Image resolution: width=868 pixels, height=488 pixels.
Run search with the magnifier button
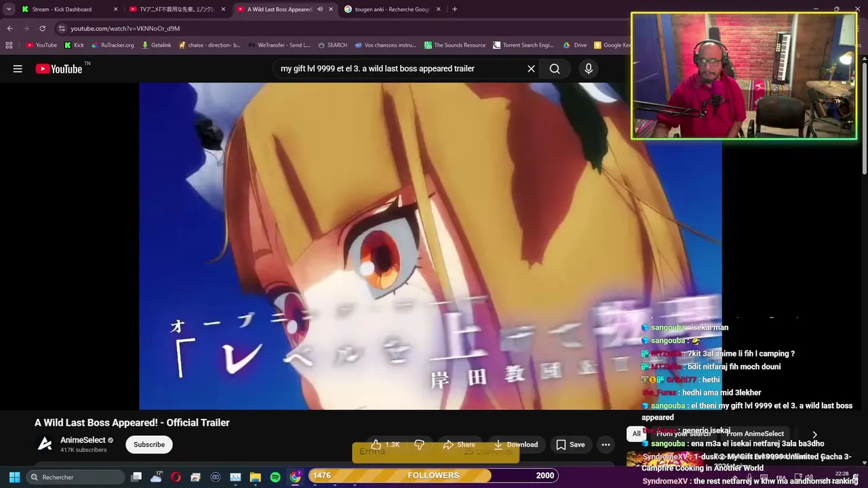[x=555, y=68]
